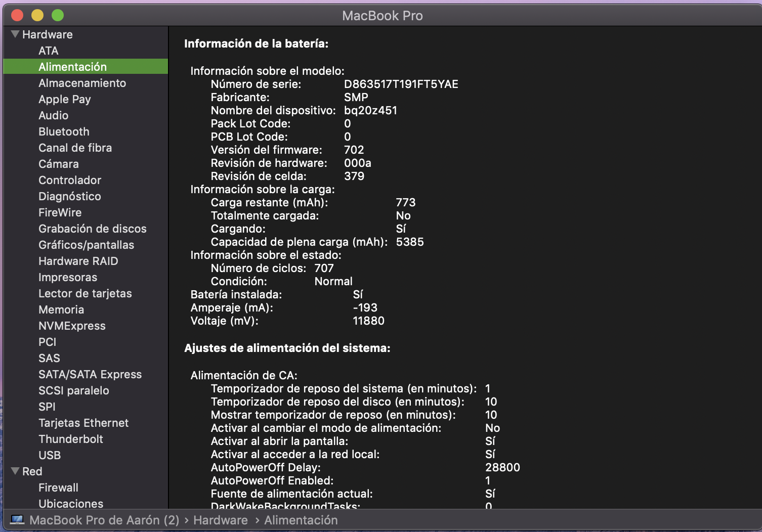
Task: Open the Audio section
Action: coord(54,115)
